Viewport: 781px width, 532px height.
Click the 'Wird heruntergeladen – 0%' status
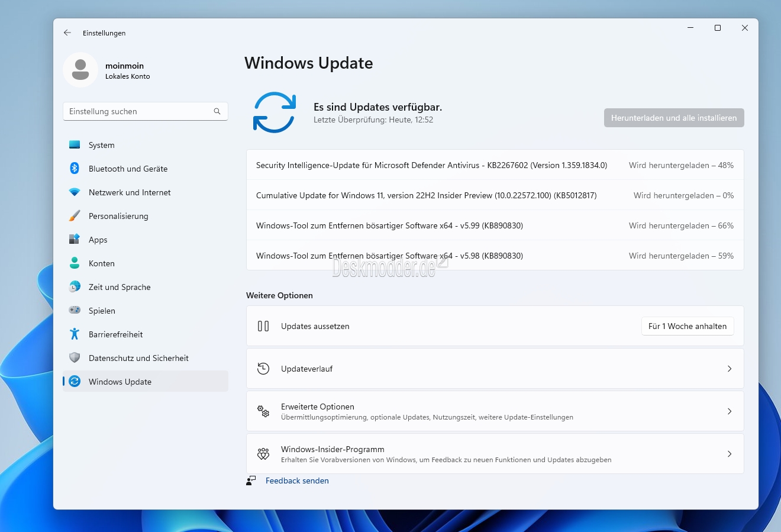coord(683,195)
